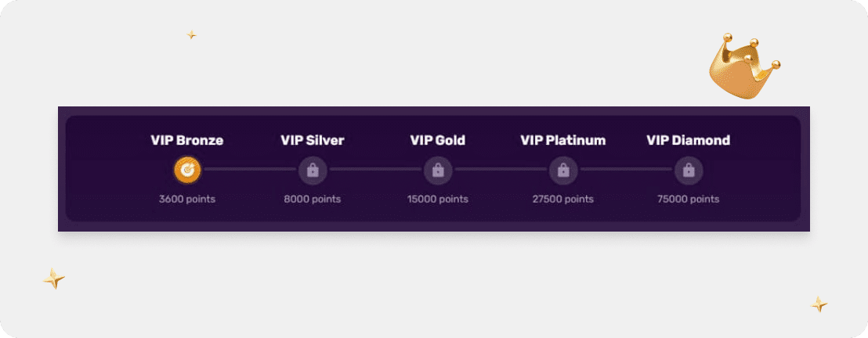Viewport: 868px width, 338px height.
Task: Click progress line between Platinum and Diamond
Action: pyautogui.click(x=626, y=169)
